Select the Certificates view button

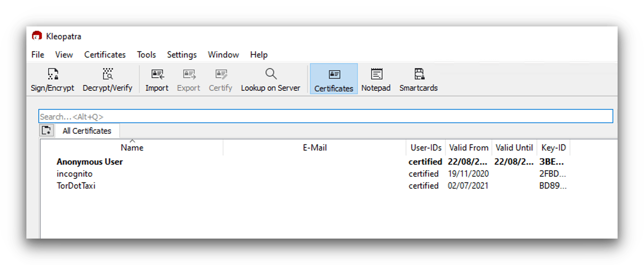pos(334,79)
